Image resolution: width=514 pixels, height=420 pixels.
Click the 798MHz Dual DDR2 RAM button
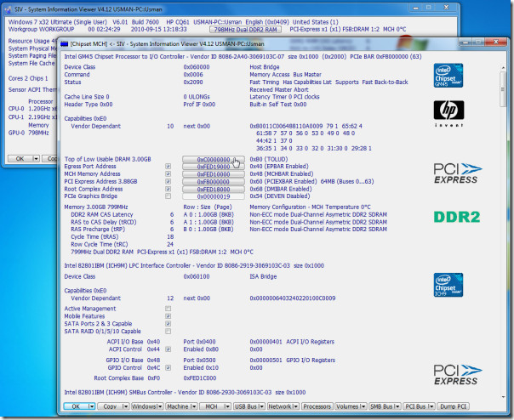point(246,30)
